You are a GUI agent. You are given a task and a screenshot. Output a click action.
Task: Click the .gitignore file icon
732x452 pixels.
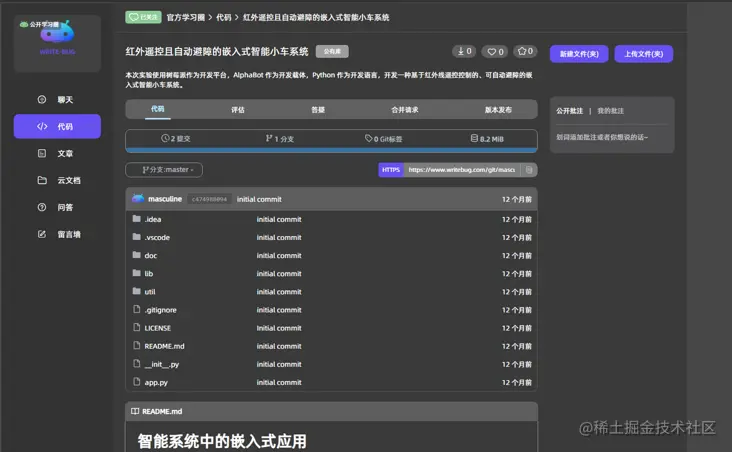[136, 309]
